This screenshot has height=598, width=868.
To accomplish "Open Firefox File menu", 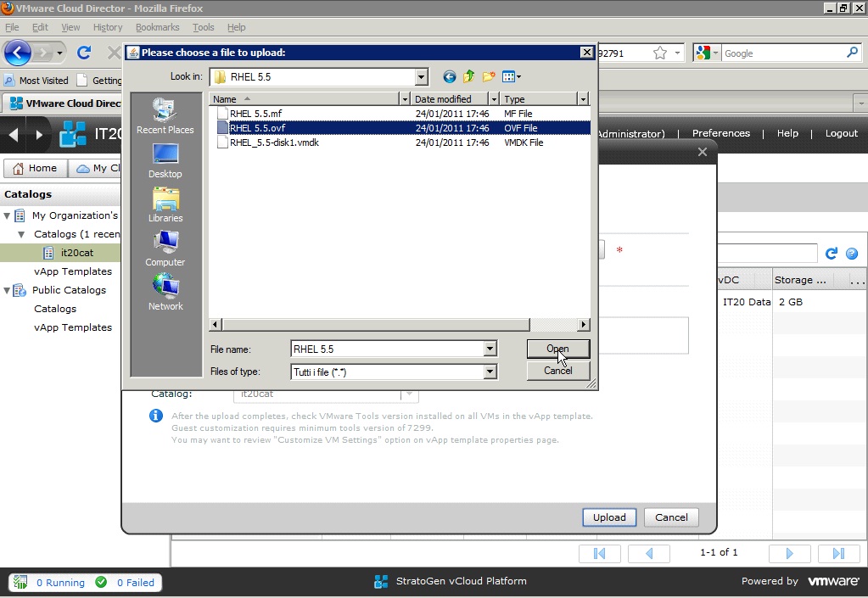I will click(x=12, y=27).
